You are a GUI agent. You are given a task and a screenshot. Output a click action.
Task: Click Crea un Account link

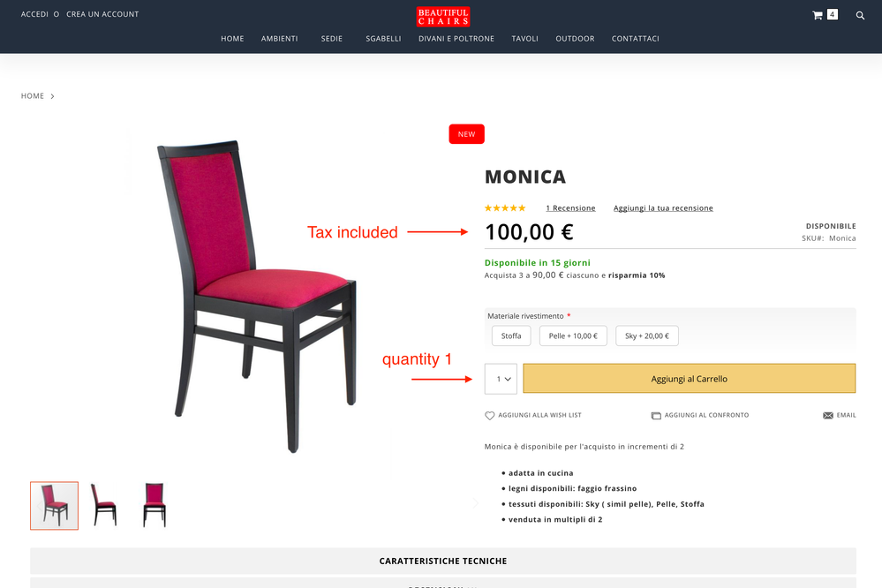click(x=102, y=14)
